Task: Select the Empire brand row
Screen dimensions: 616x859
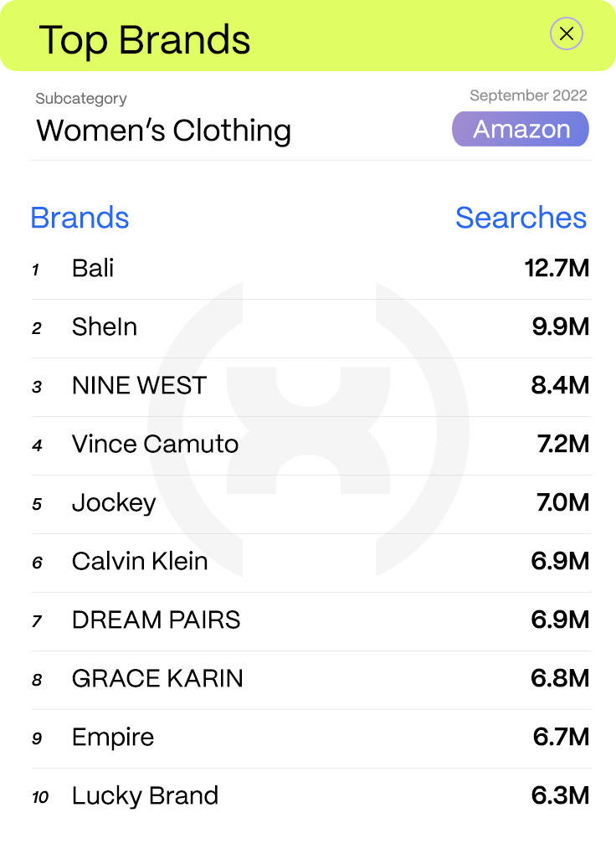Action: point(113,737)
